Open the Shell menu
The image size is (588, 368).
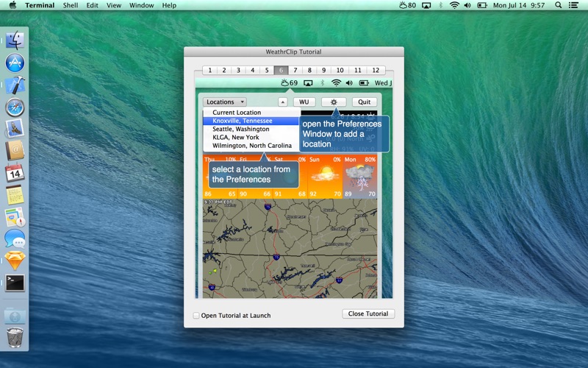(71, 5)
